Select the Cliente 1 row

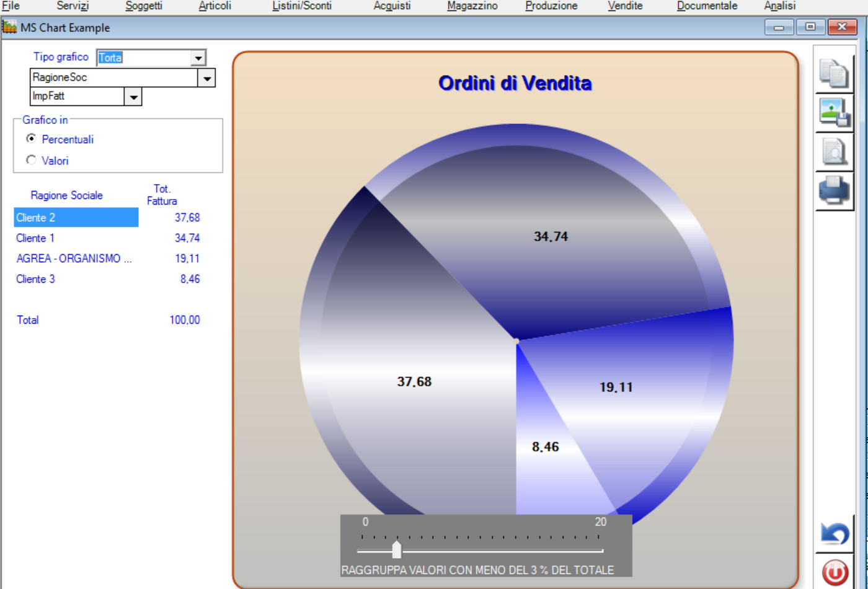click(35, 238)
